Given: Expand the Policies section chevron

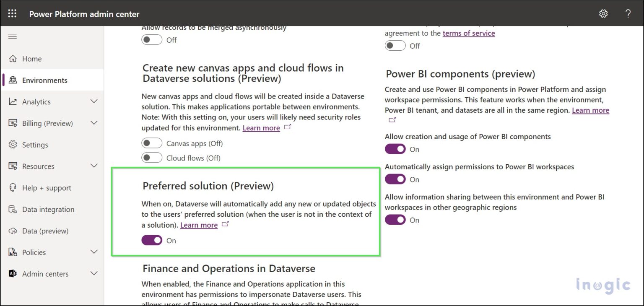Looking at the screenshot, I should 95,252.
